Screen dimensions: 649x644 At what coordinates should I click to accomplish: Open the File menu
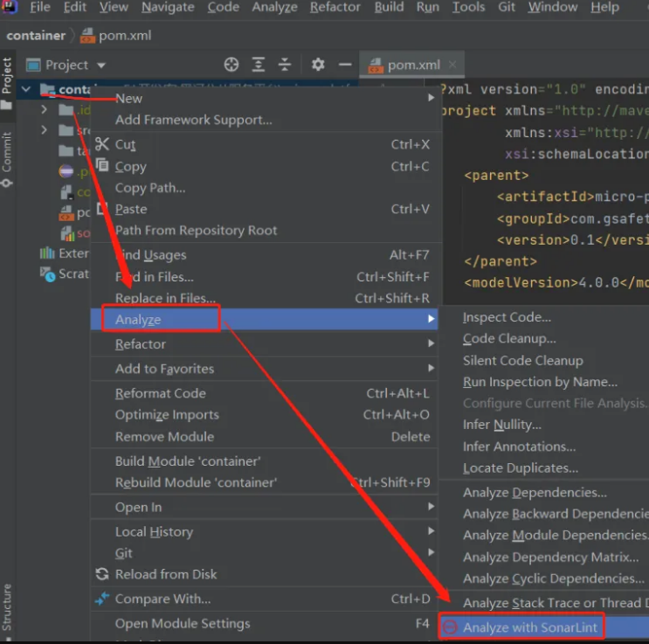pos(39,7)
